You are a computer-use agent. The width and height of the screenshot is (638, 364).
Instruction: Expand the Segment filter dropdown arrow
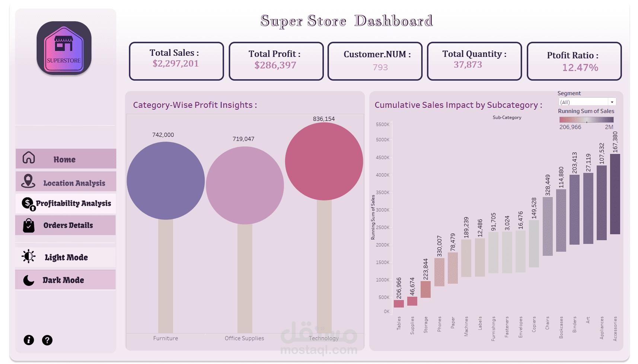click(x=612, y=102)
